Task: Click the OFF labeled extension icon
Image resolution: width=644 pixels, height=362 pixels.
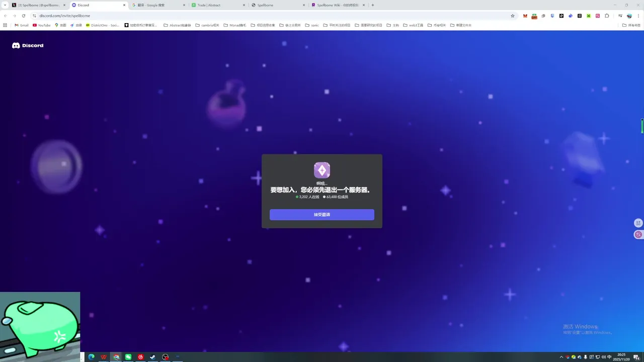Action: point(534,16)
